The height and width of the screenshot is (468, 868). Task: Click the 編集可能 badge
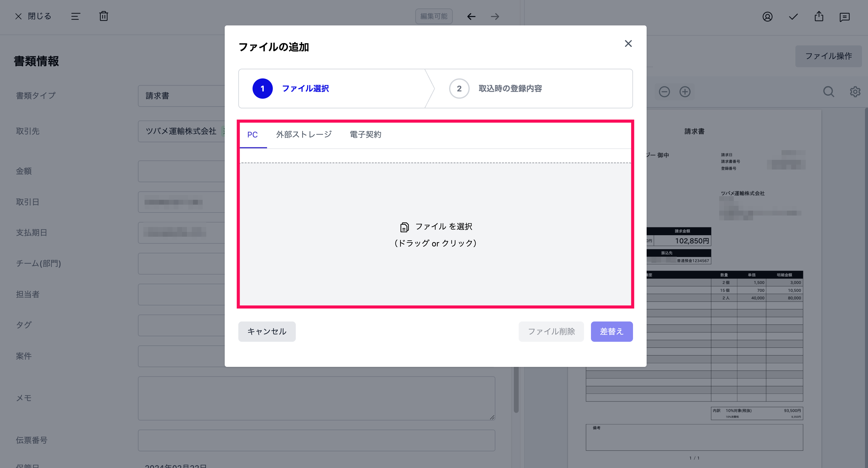[434, 16]
